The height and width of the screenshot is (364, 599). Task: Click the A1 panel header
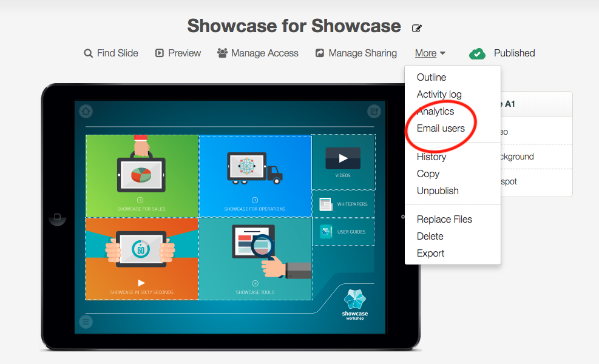(536, 104)
